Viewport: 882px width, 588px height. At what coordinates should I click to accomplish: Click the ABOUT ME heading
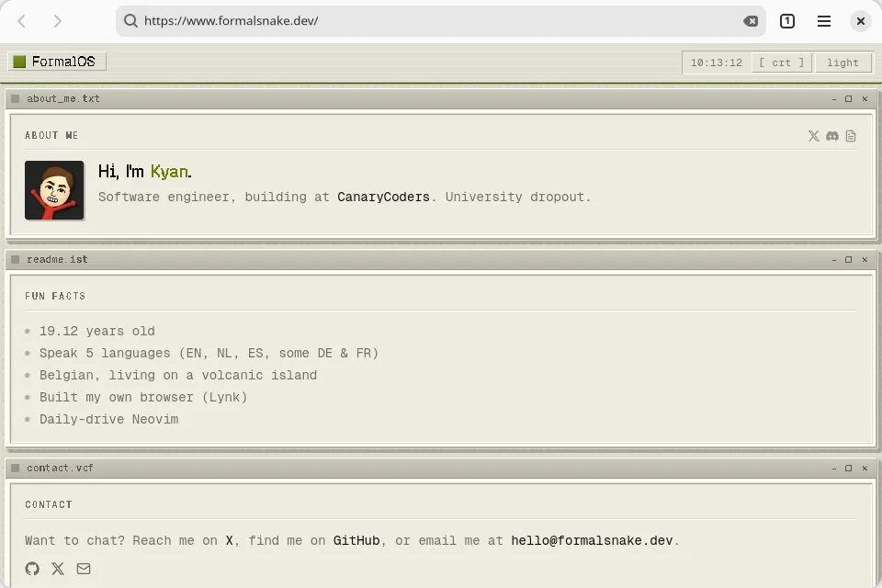click(x=51, y=136)
